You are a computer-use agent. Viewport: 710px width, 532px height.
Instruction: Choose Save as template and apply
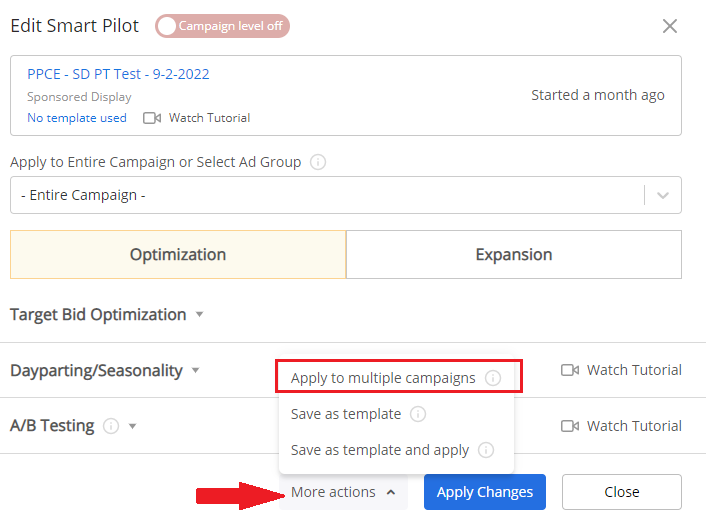click(x=379, y=451)
